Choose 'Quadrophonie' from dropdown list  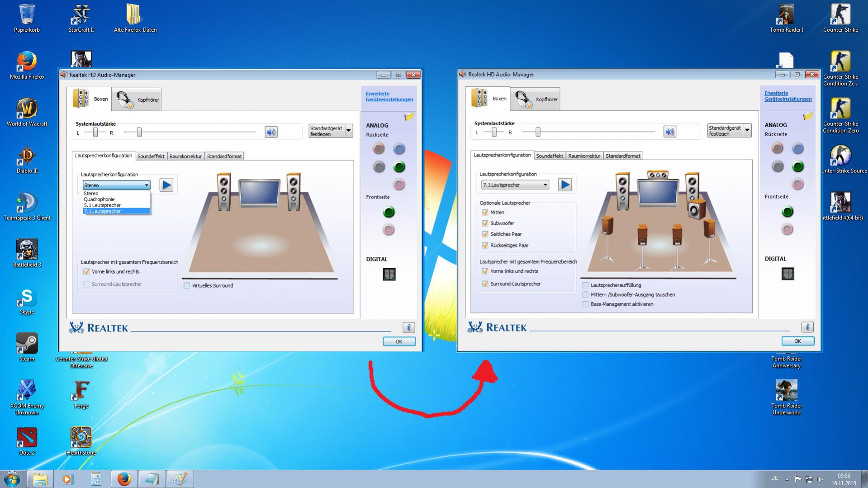(x=116, y=199)
